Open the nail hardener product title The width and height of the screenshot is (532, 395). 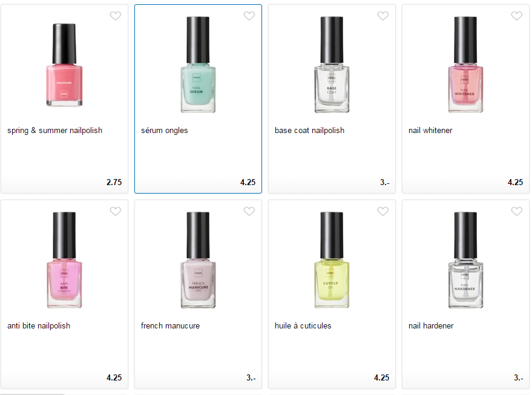[x=431, y=326]
